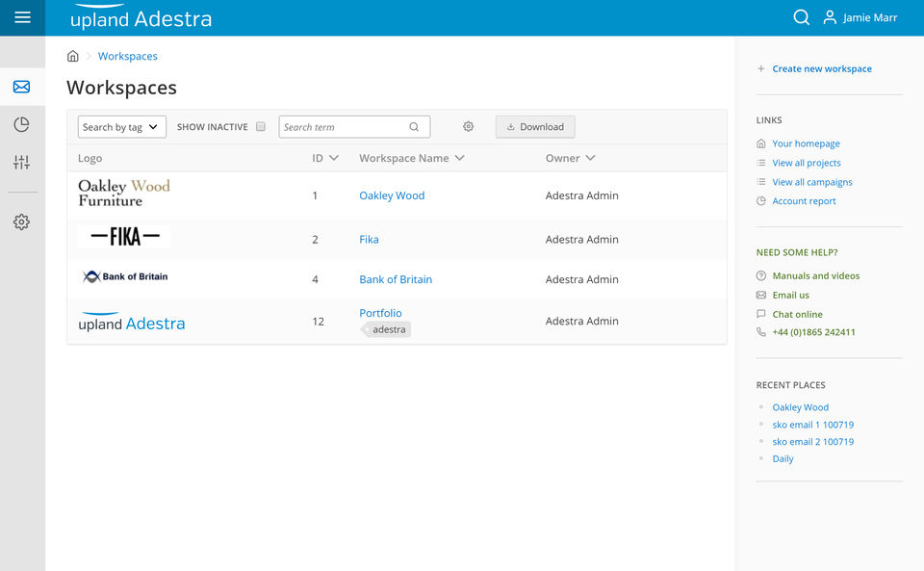The image size is (924, 571).
Task: Open the Owner column sort dropdown
Action: [590, 158]
